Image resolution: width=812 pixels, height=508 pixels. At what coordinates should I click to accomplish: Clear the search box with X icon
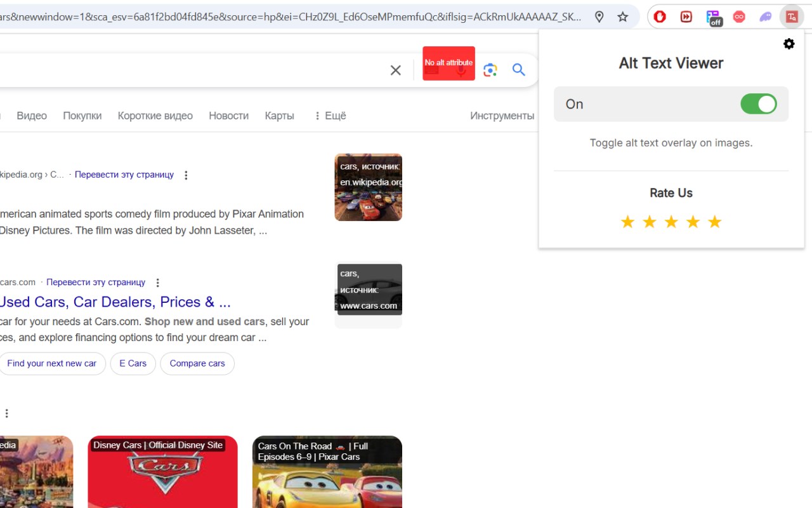tap(396, 70)
